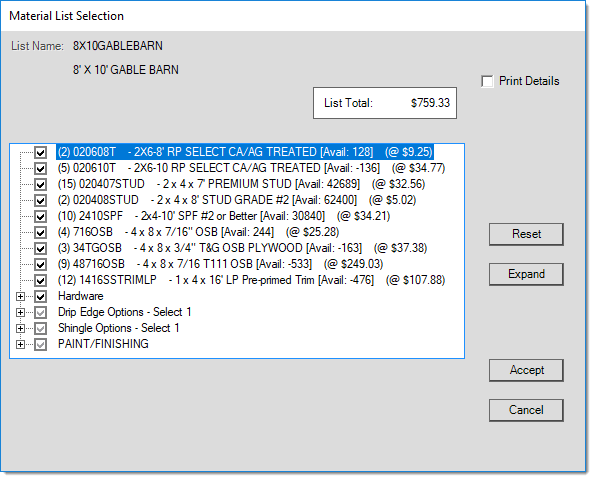Select the 48716OSB T111 OSB row
Viewport: 593px width, 479px height.
pyautogui.click(x=220, y=264)
